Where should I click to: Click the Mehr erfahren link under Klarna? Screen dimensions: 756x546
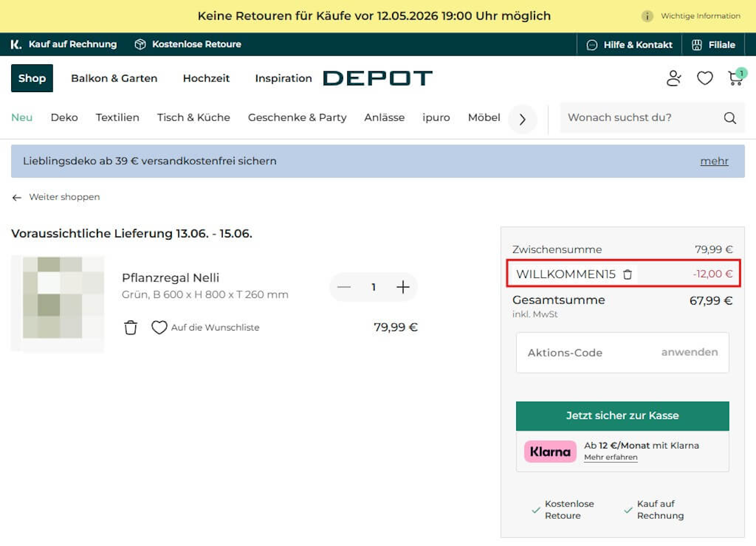tap(611, 457)
